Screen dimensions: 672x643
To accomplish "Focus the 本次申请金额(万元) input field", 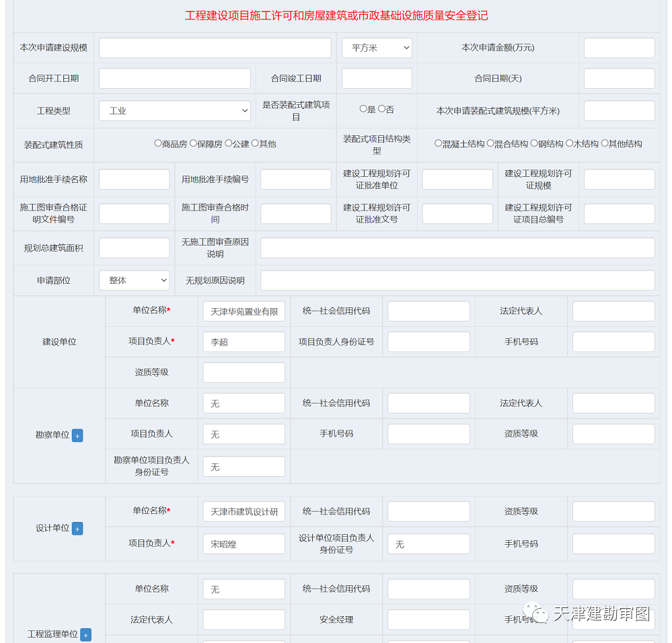I will coord(620,48).
